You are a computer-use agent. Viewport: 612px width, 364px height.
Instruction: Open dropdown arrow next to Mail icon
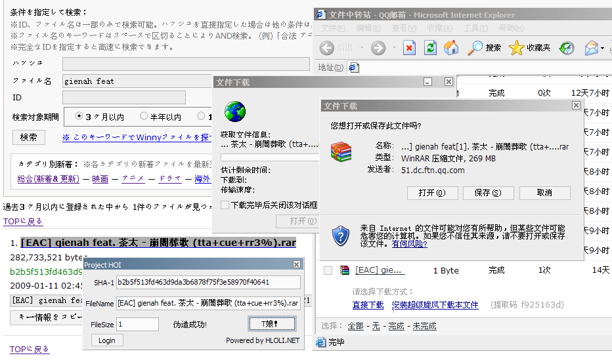click(603, 48)
